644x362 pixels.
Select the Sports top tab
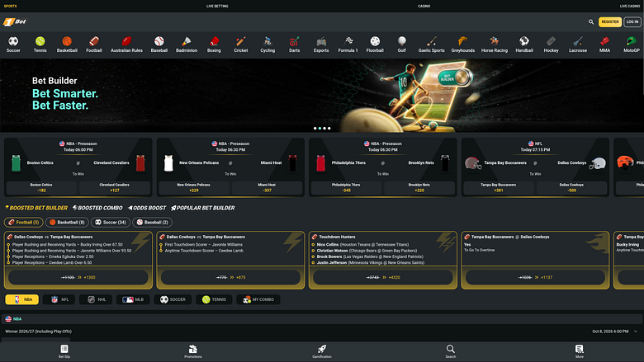point(10,6)
